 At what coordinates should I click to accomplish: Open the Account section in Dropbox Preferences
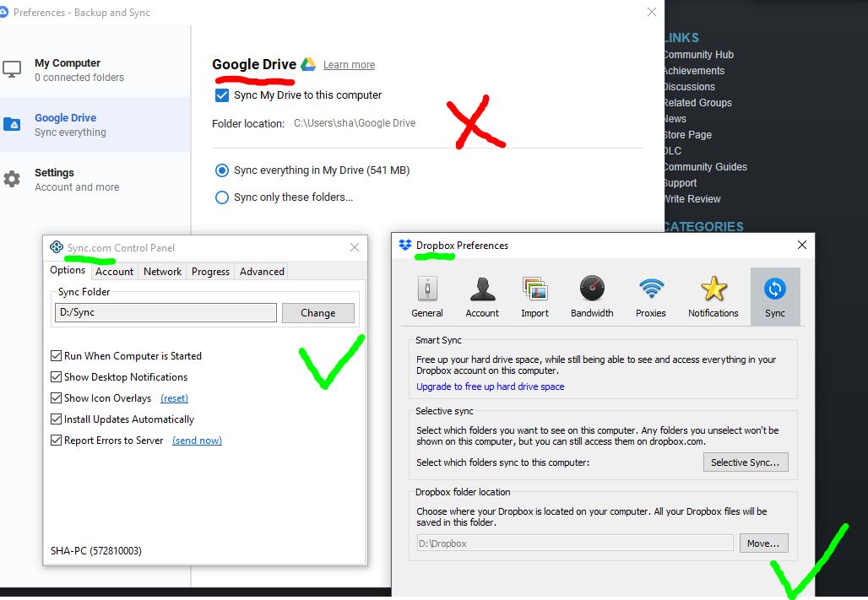(481, 295)
